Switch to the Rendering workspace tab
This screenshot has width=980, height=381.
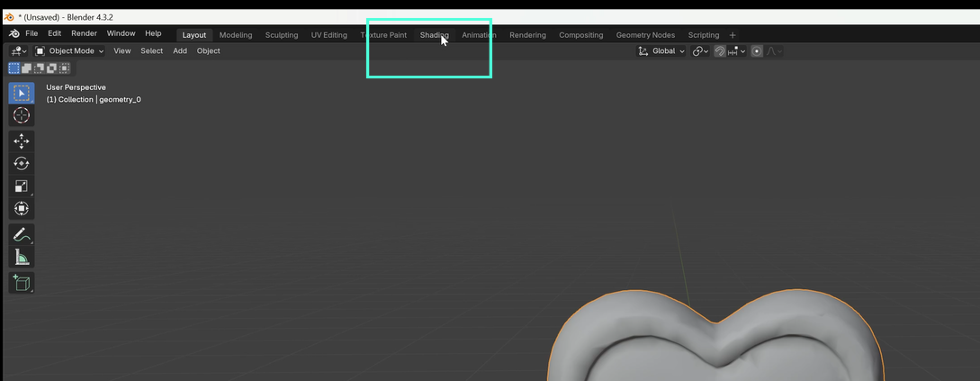[x=527, y=35]
